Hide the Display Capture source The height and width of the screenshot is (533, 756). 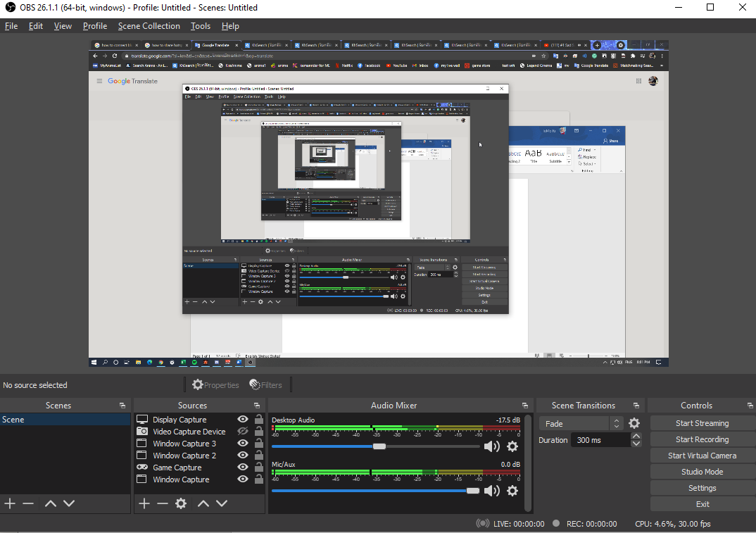(x=243, y=419)
